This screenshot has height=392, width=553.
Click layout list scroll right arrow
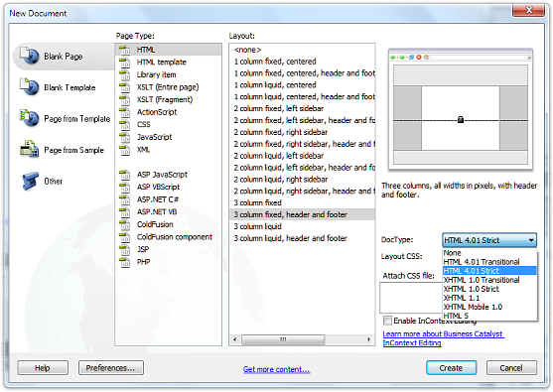[x=368, y=339]
